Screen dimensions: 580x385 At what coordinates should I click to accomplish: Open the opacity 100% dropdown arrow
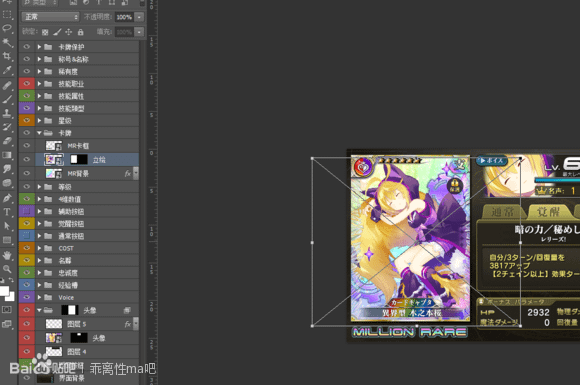click(x=139, y=17)
